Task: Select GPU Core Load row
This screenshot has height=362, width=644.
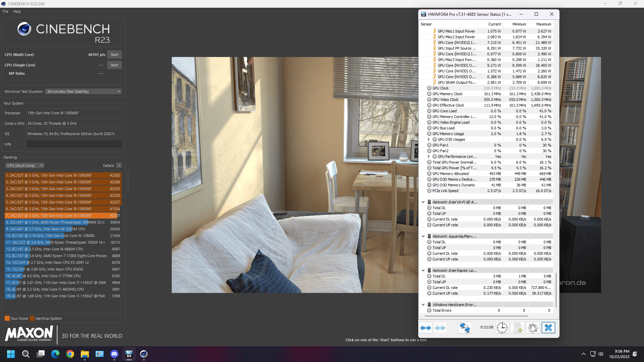Action: 486,111
